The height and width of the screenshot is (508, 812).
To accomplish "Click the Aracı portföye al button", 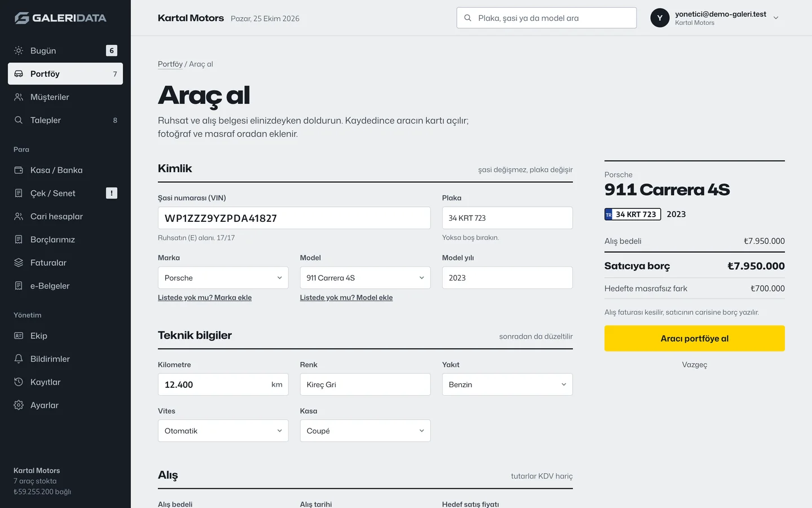I will 695,339.
